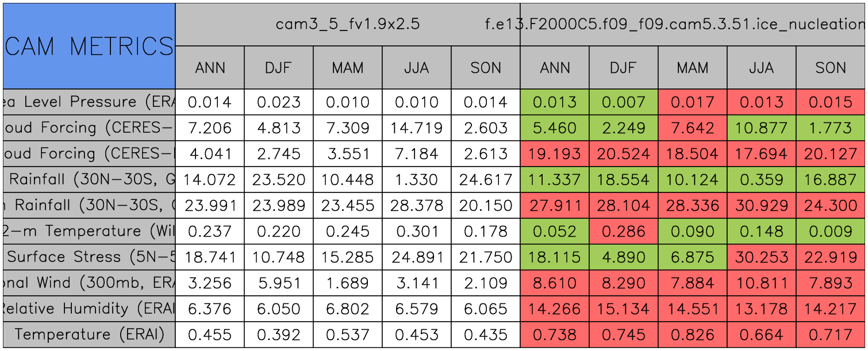Screen dimensions: 868x351
Task: Click MAM header under cam3_5_fv1.9x2.5
Action: pyautogui.click(x=348, y=68)
